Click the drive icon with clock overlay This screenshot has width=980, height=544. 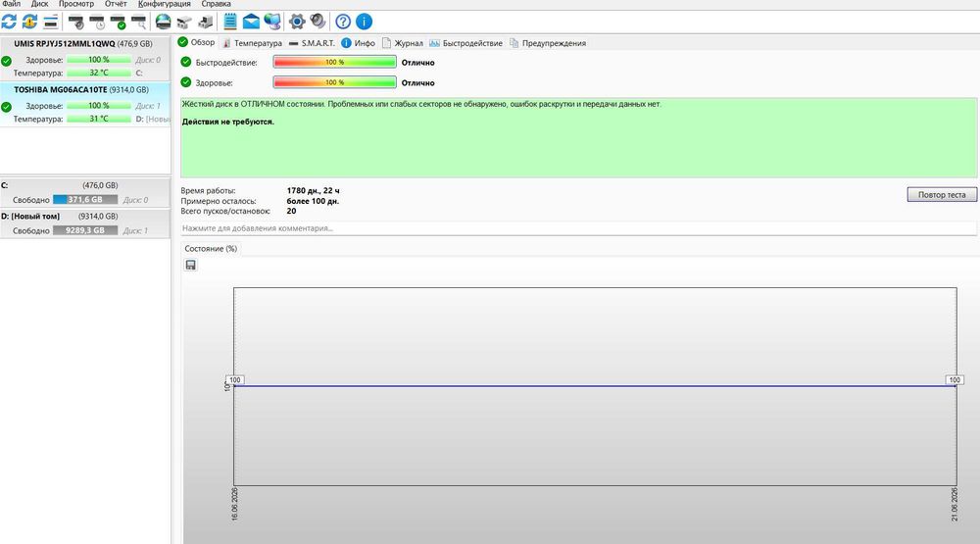coord(97,23)
